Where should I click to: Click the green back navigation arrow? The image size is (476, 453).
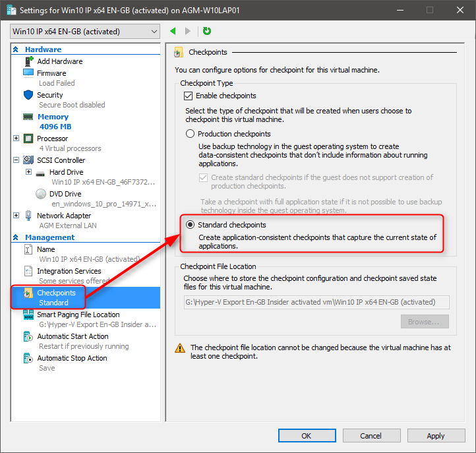[x=173, y=31]
